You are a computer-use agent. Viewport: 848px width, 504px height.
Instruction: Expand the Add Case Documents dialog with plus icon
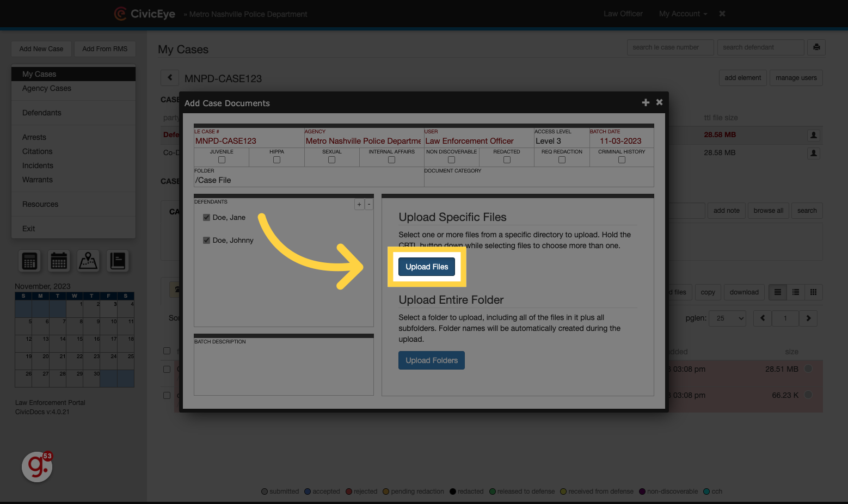[646, 102]
